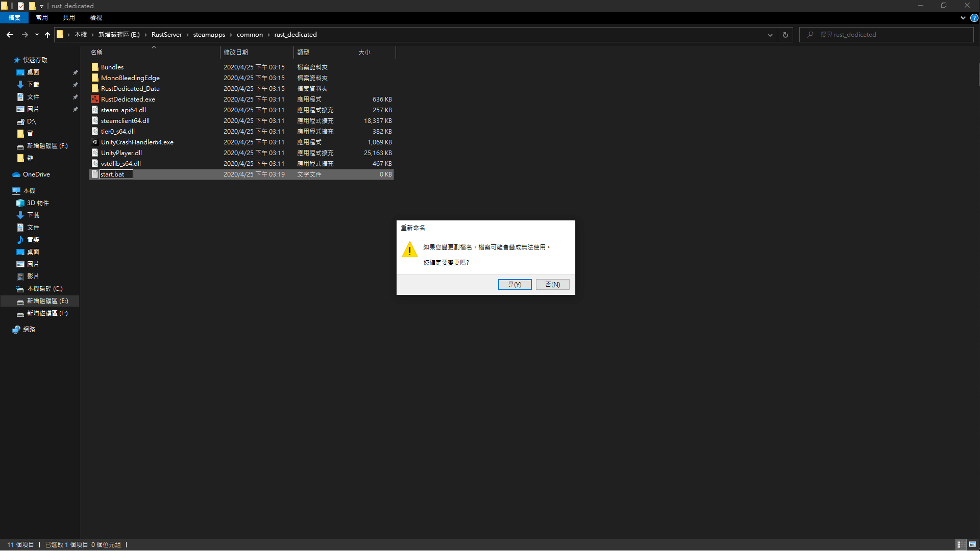Click the RustDedicated.exe file icon

[95, 99]
